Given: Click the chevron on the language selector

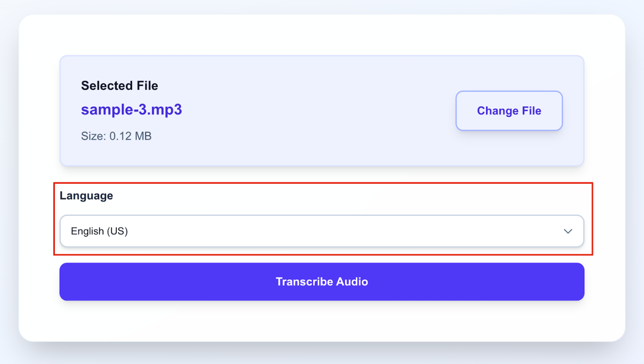Looking at the screenshot, I should tap(568, 231).
